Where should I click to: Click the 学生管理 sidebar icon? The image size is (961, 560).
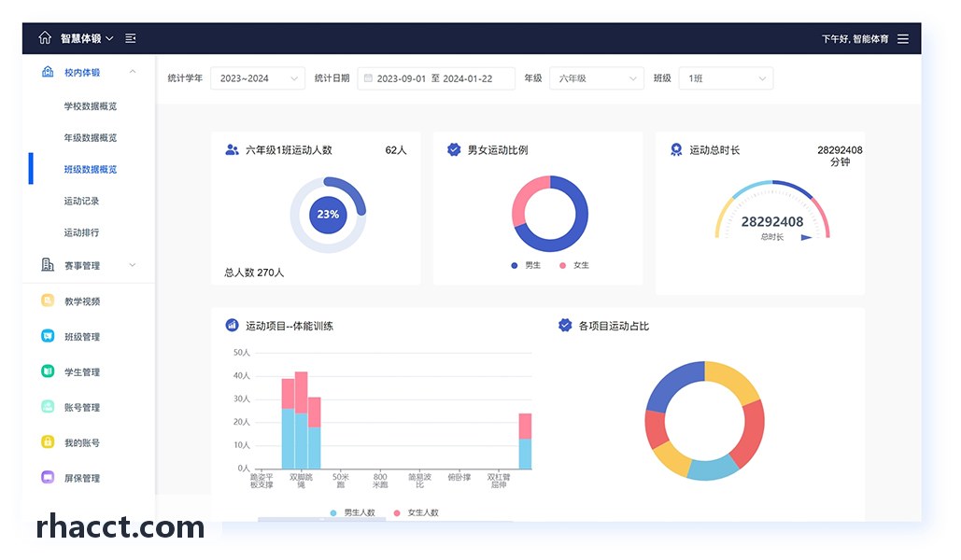[x=48, y=371]
